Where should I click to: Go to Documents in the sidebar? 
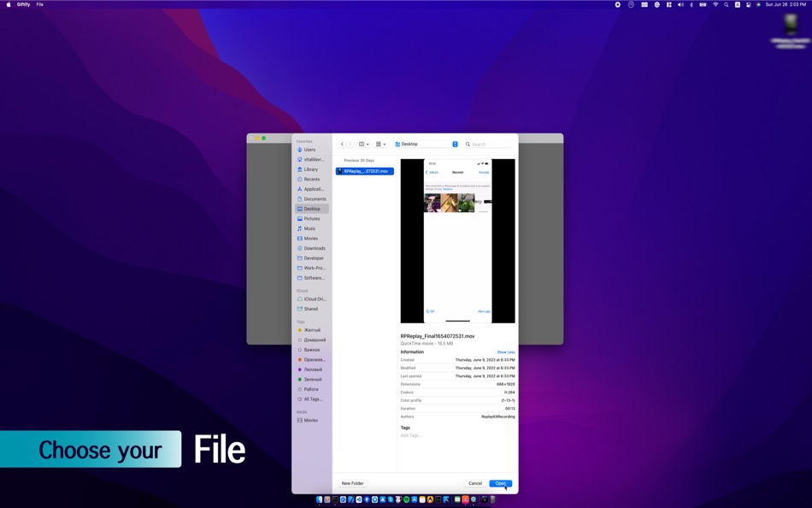point(311,199)
